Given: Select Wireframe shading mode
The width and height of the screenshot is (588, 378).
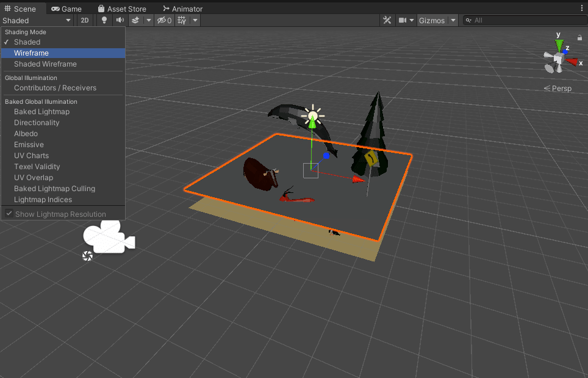Looking at the screenshot, I should (63, 53).
